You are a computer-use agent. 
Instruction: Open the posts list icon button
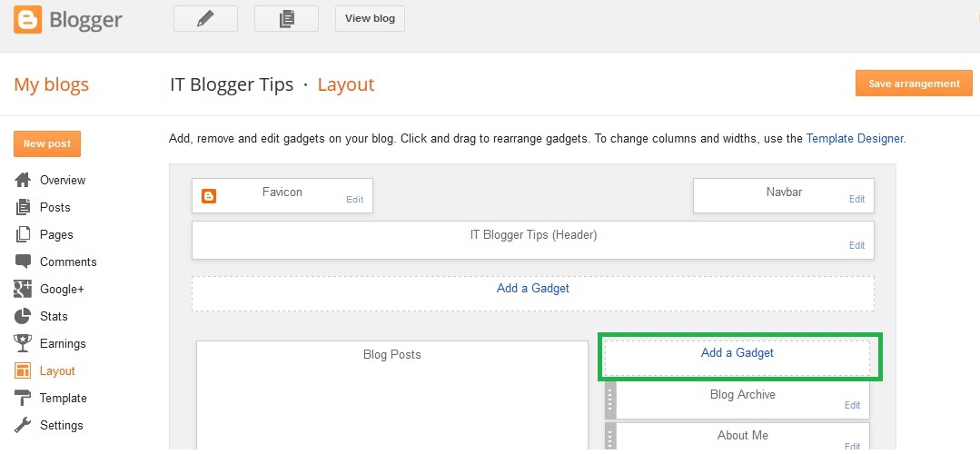click(286, 19)
